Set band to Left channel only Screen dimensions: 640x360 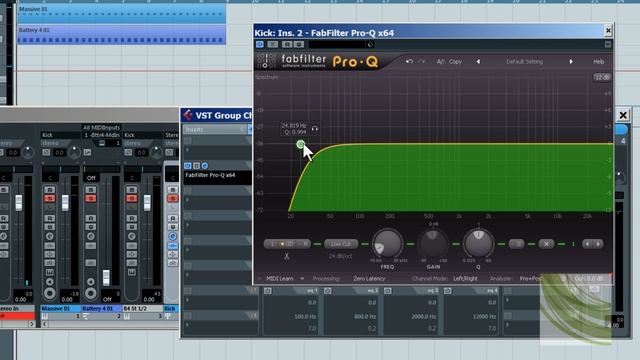(x=272, y=244)
